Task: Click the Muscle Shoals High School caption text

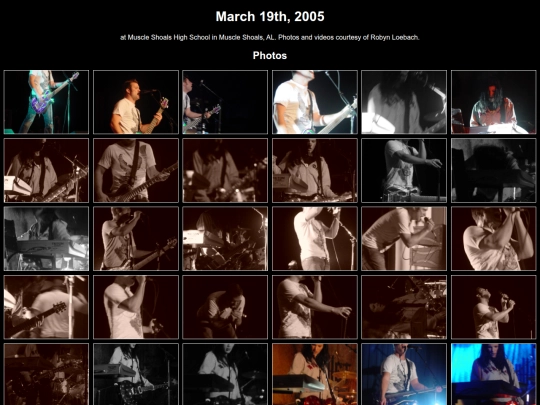Action: (270, 37)
